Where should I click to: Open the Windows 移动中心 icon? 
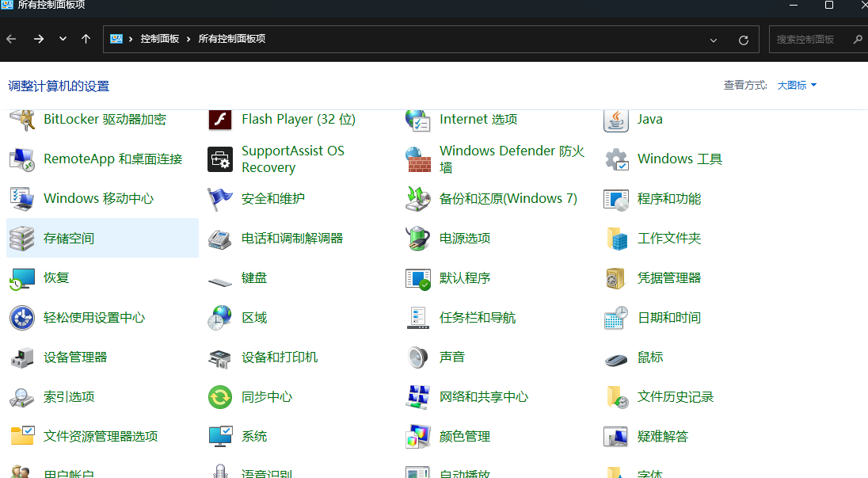point(22,199)
